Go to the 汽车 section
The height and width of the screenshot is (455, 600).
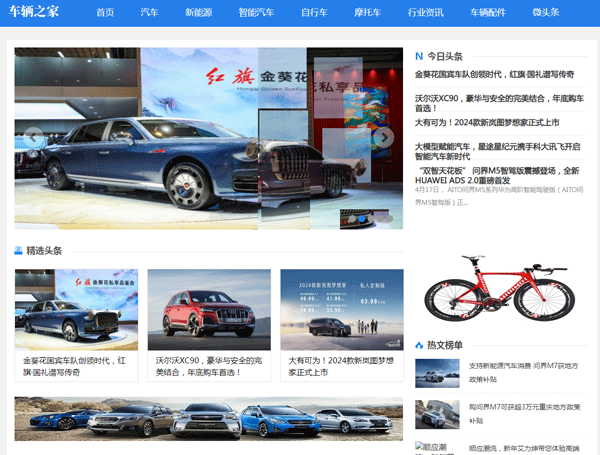pyautogui.click(x=149, y=12)
